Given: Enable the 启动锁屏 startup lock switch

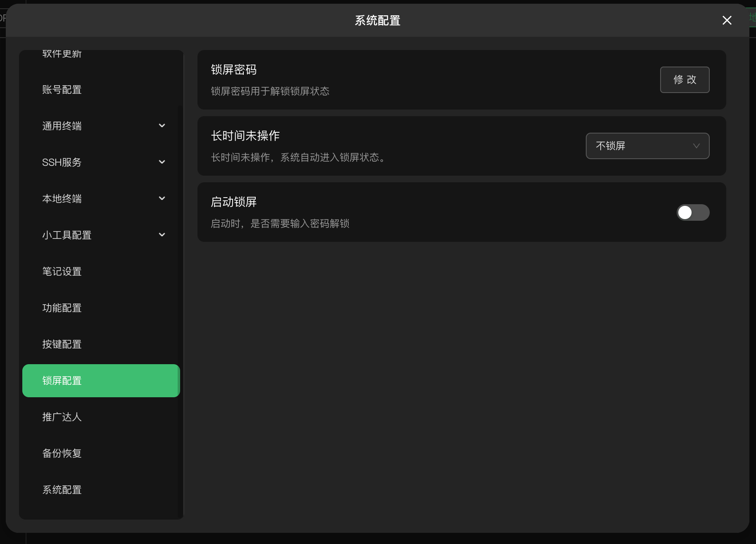Looking at the screenshot, I should (692, 212).
